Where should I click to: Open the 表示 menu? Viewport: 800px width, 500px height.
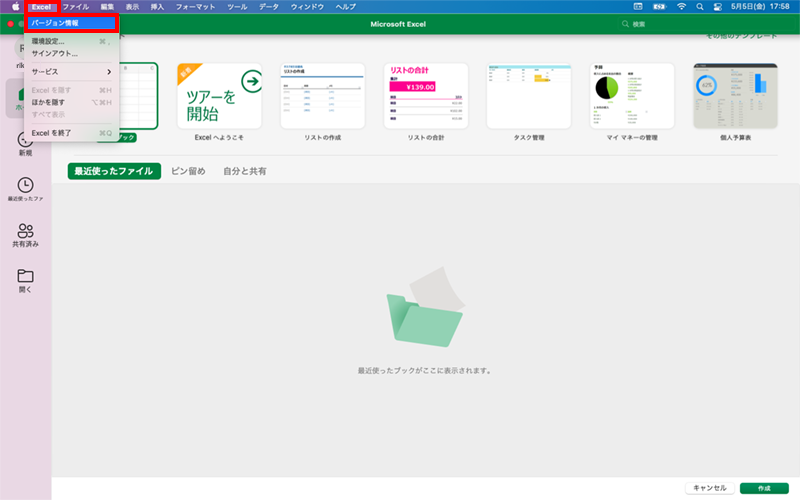pos(133,7)
